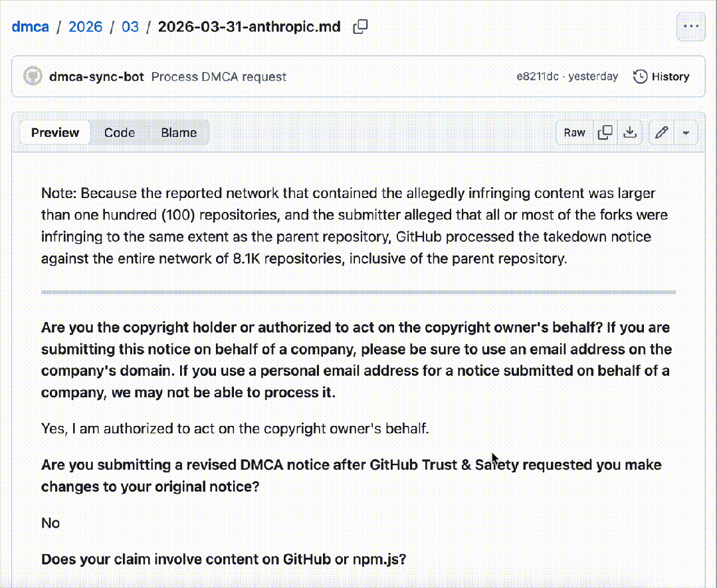
Task: Click the dmca-sync-bot avatar
Action: point(33,76)
